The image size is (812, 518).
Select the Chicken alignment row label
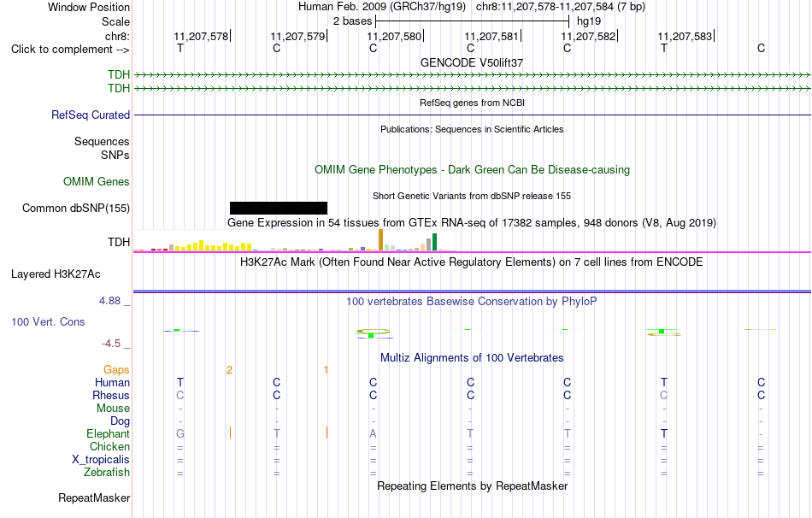click(109, 446)
